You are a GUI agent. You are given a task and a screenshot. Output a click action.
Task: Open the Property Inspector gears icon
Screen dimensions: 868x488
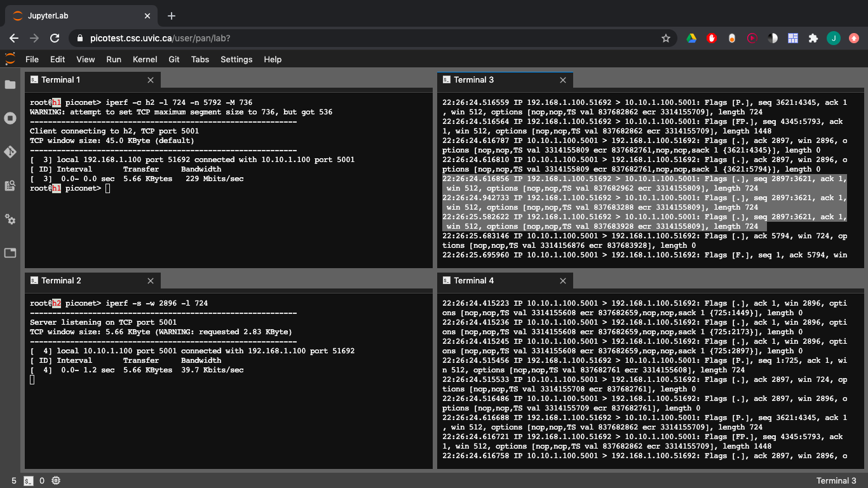click(x=10, y=219)
